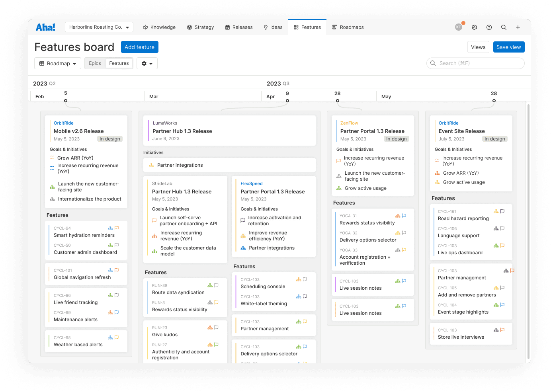Click the timeline marker for Feb 5

[66, 101]
